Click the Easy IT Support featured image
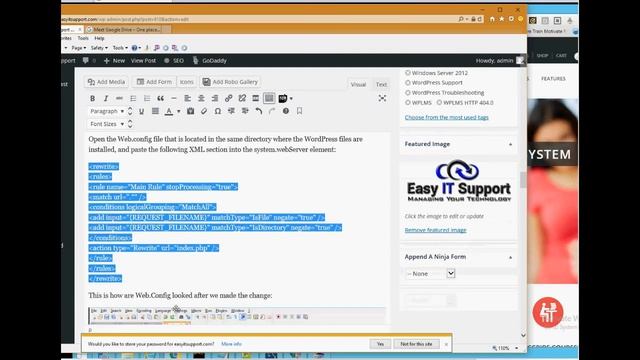Image resolution: width=640 pixels, height=360 pixels. 459,181
